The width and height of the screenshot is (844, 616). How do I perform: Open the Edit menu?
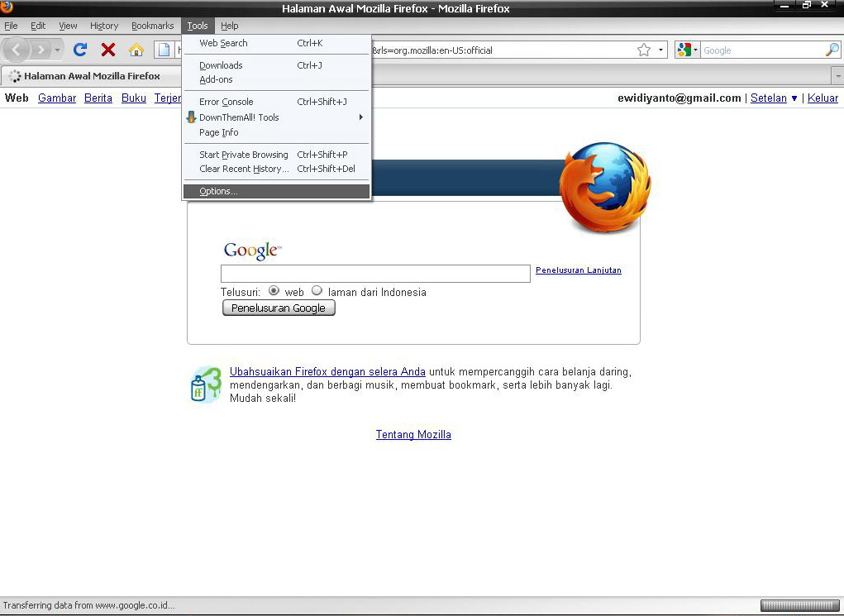click(x=38, y=26)
